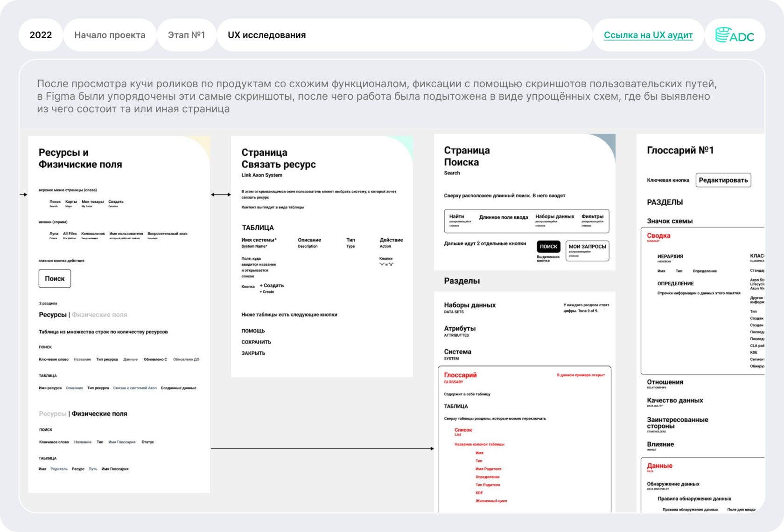The height and width of the screenshot is (532, 784).
Task: Click the Созданные данные table column
Action: pos(179,388)
